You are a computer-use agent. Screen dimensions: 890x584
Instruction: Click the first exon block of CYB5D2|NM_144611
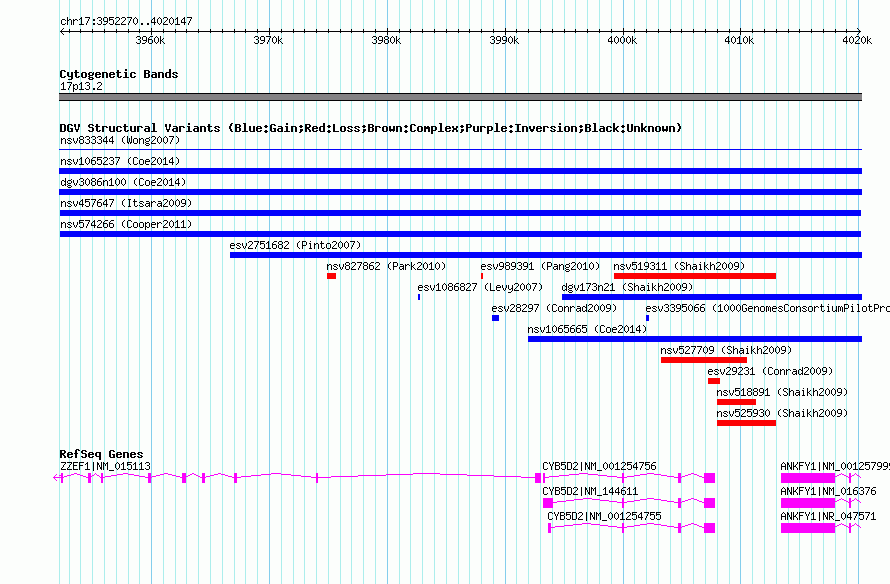pyautogui.click(x=548, y=503)
